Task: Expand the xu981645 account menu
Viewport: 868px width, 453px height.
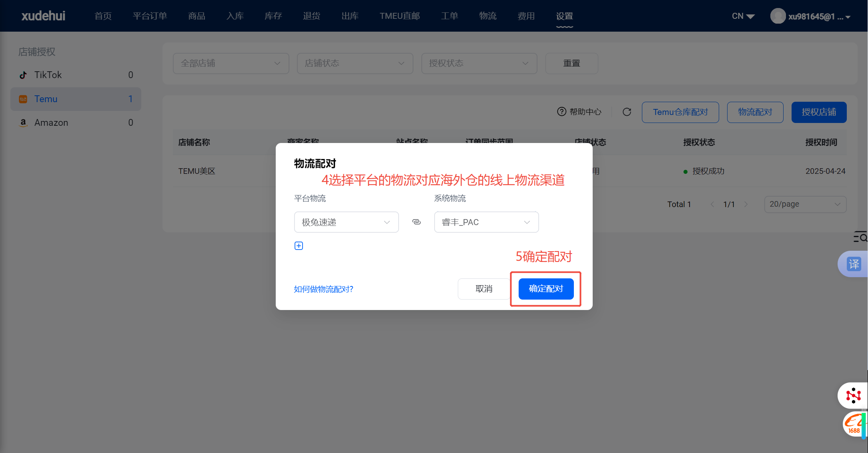Action: 819,16
